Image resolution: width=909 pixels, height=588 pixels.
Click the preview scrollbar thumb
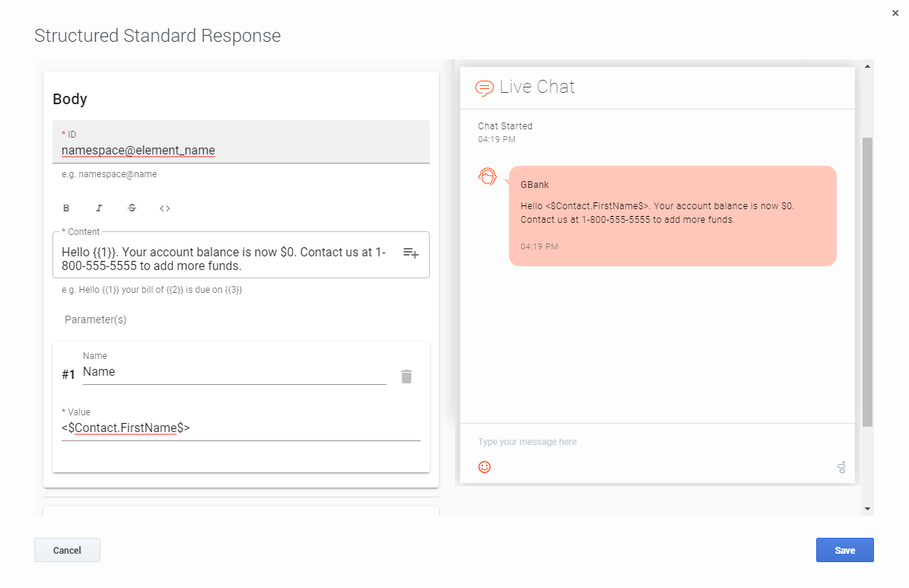coord(867,281)
